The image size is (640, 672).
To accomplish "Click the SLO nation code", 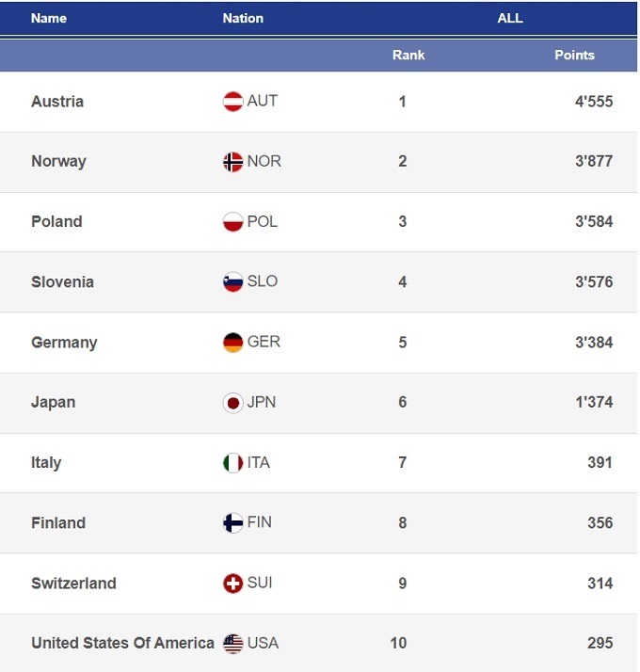I will pos(263,281).
